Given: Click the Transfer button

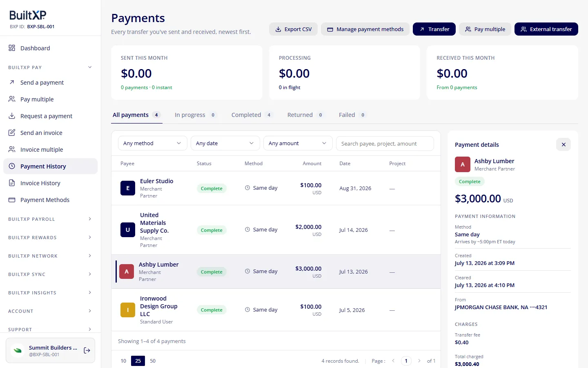Looking at the screenshot, I should coord(434,29).
